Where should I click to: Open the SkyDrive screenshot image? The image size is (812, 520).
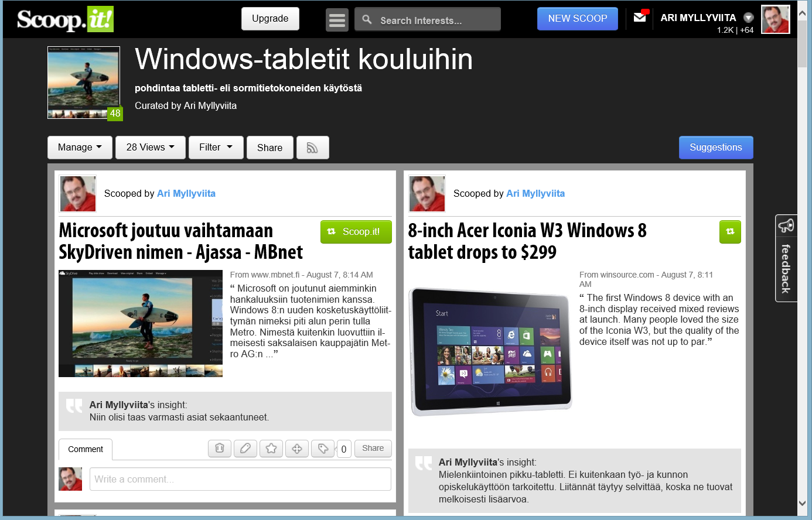(141, 323)
